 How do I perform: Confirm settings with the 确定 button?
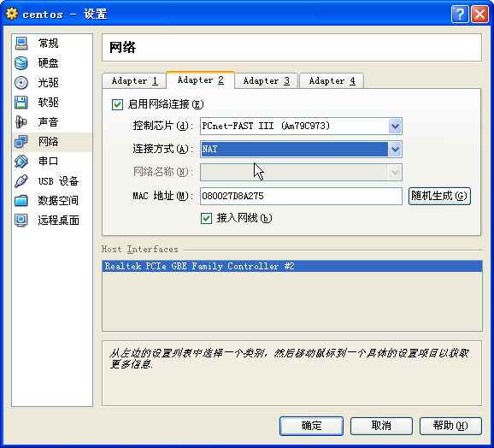coord(311,426)
